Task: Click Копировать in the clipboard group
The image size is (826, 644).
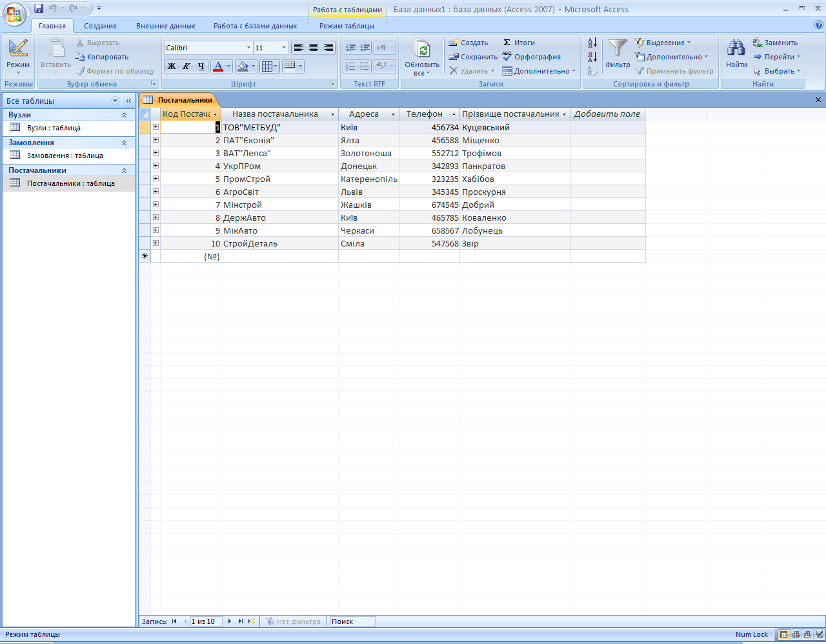Action: (102, 57)
